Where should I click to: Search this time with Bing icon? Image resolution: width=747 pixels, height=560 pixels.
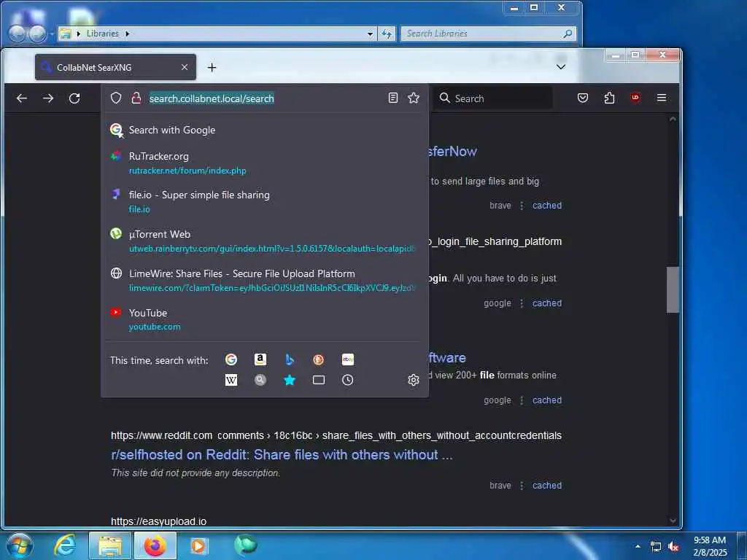pos(289,359)
